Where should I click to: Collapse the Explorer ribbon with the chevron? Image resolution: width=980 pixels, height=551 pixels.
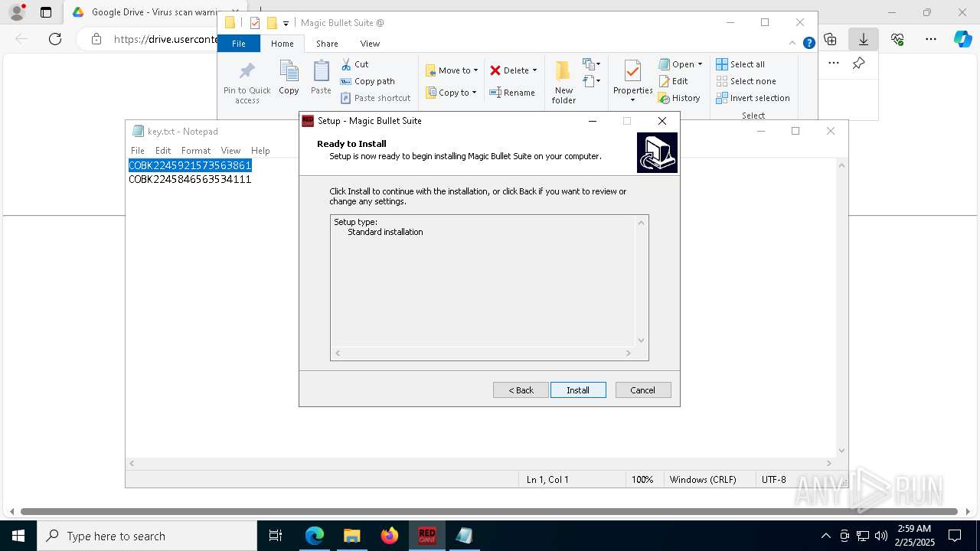click(793, 44)
